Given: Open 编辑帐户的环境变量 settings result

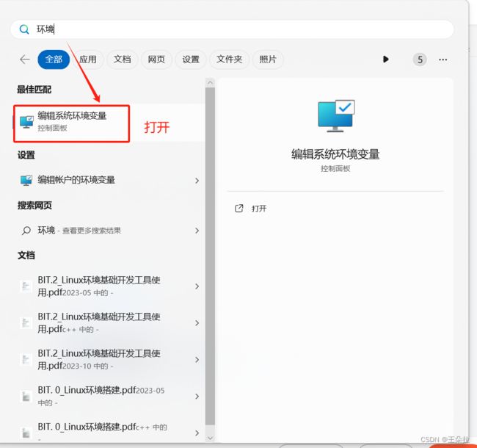Looking at the screenshot, I should point(109,180).
